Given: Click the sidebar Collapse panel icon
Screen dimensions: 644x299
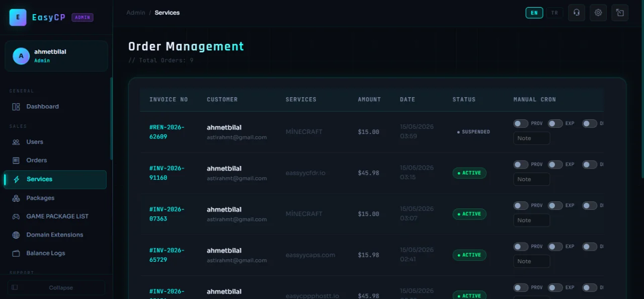Looking at the screenshot, I should click(x=15, y=287).
